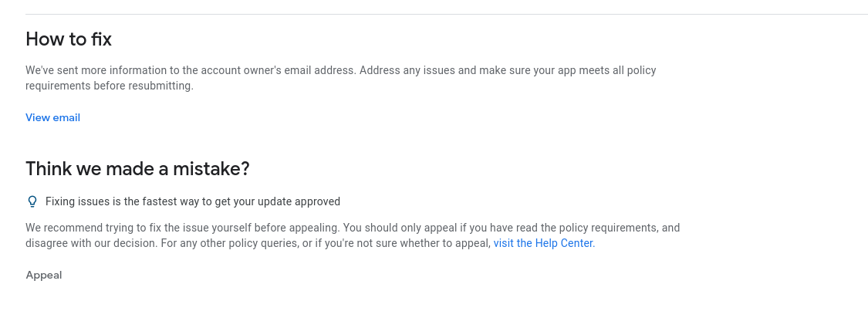Screen dimensions: 868x328
Task: Click the sentence starting We recommend trying
Action: click(182, 228)
